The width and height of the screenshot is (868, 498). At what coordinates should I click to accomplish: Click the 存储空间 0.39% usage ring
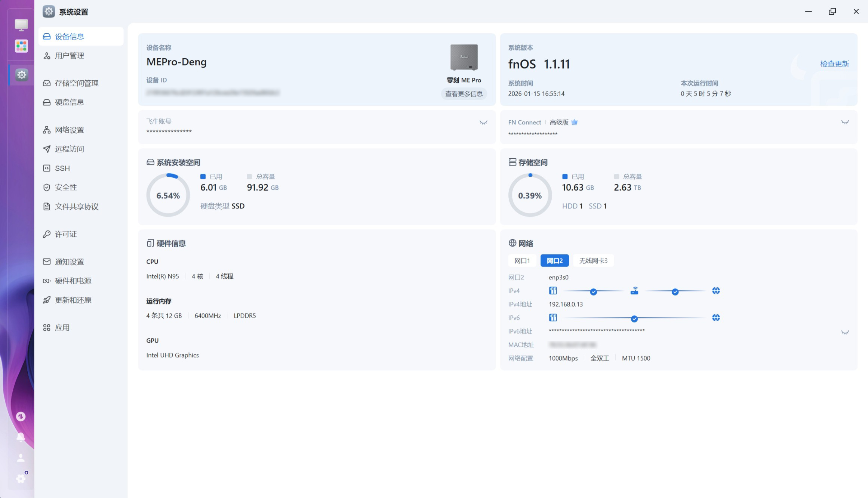(530, 195)
